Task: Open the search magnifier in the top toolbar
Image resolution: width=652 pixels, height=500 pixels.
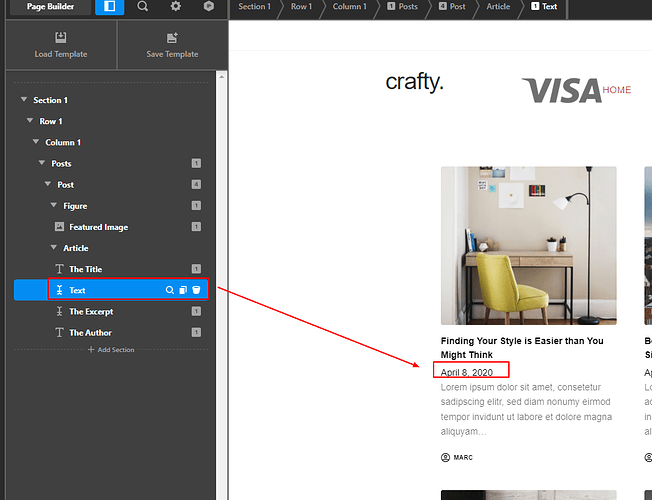Action: click(x=143, y=7)
